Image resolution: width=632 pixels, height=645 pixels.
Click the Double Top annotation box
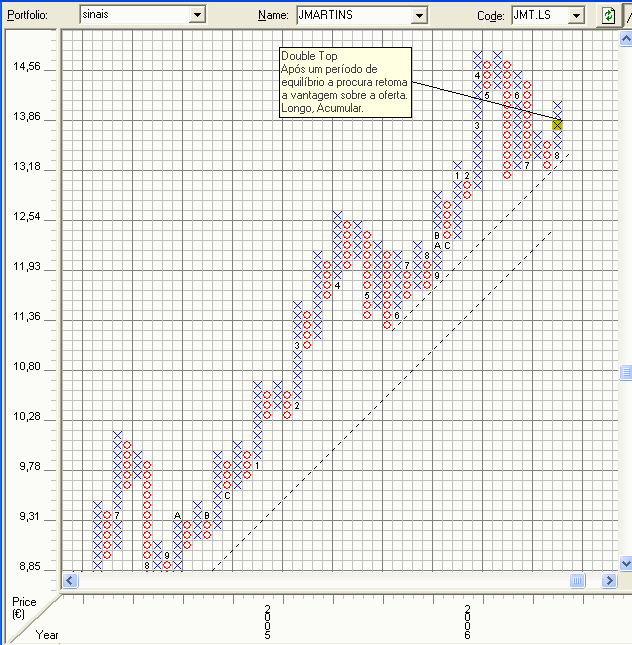(345, 82)
